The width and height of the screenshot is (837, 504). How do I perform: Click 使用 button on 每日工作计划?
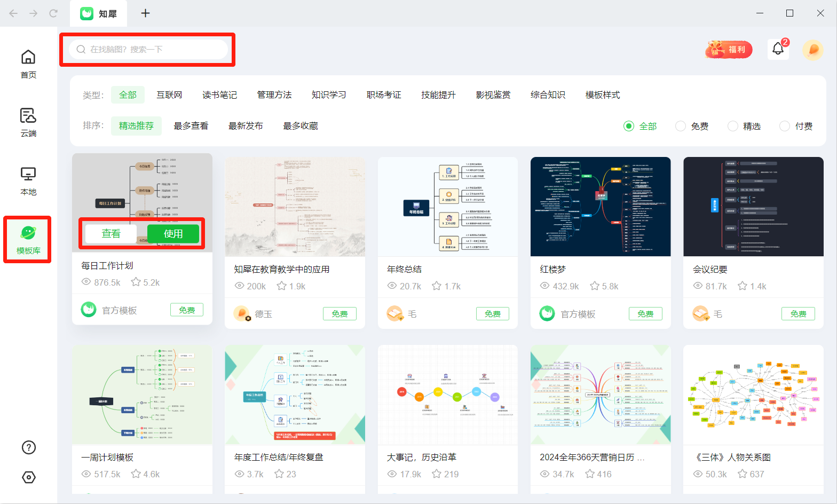coord(173,234)
